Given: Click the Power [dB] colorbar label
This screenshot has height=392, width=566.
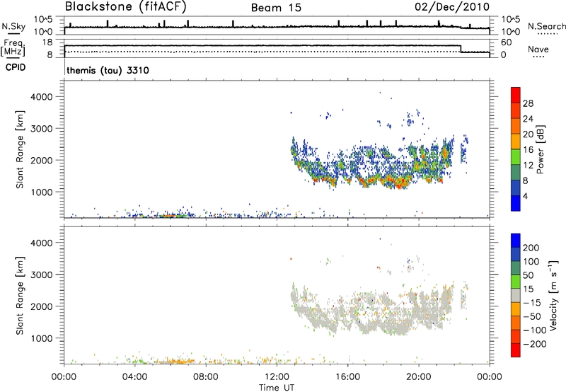Looking at the screenshot, I should (x=540, y=149).
